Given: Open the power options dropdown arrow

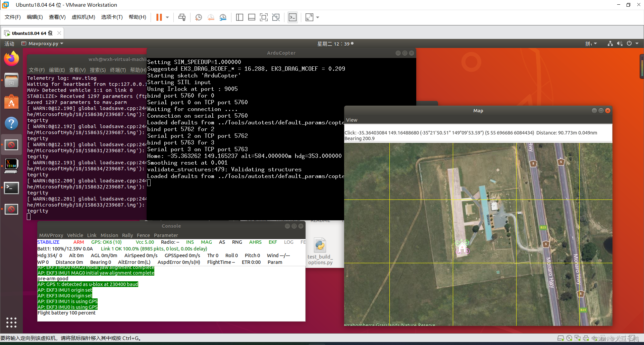Looking at the screenshot, I should [167, 17].
